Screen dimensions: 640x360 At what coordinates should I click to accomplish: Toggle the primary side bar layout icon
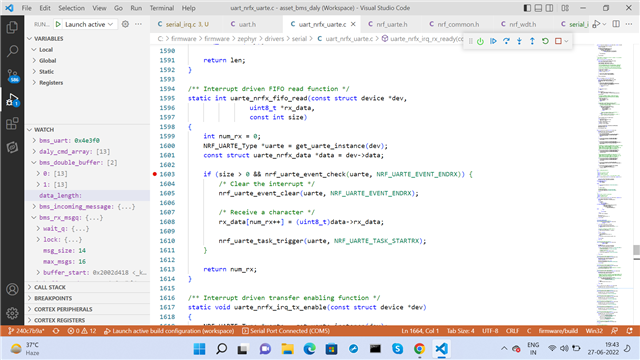tap(527, 8)
